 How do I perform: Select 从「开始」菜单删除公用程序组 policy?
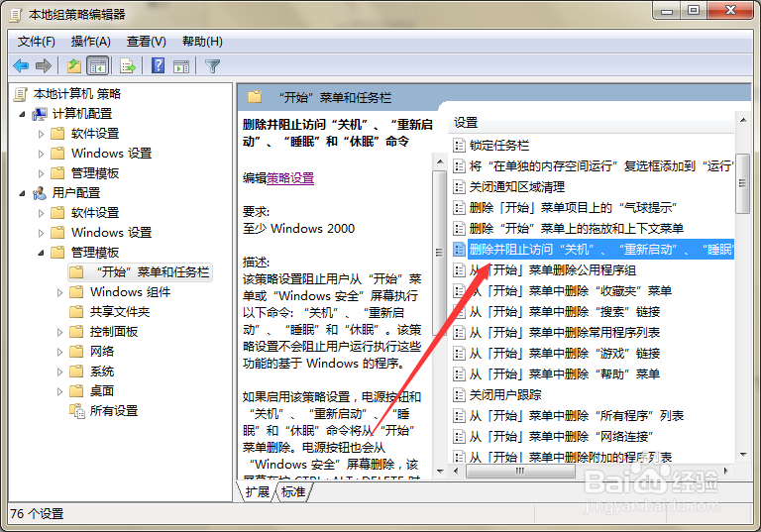[552, 270]
